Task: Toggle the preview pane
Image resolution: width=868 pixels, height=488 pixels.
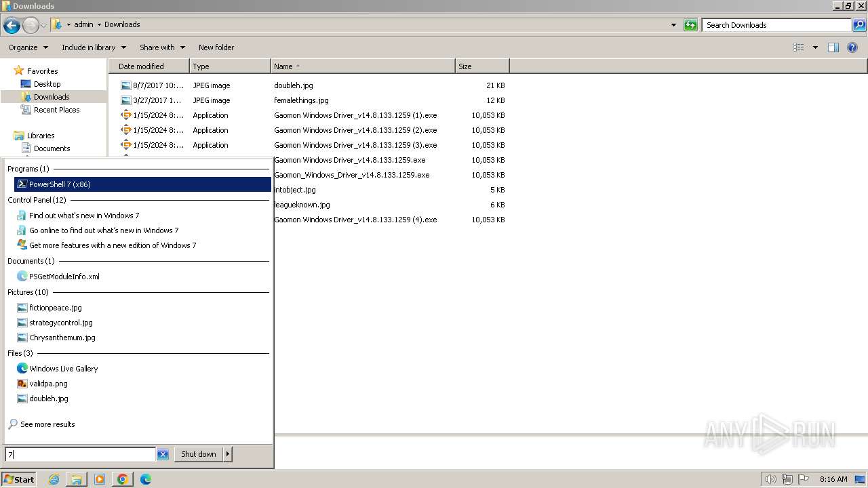Action: tap(833, 47)
